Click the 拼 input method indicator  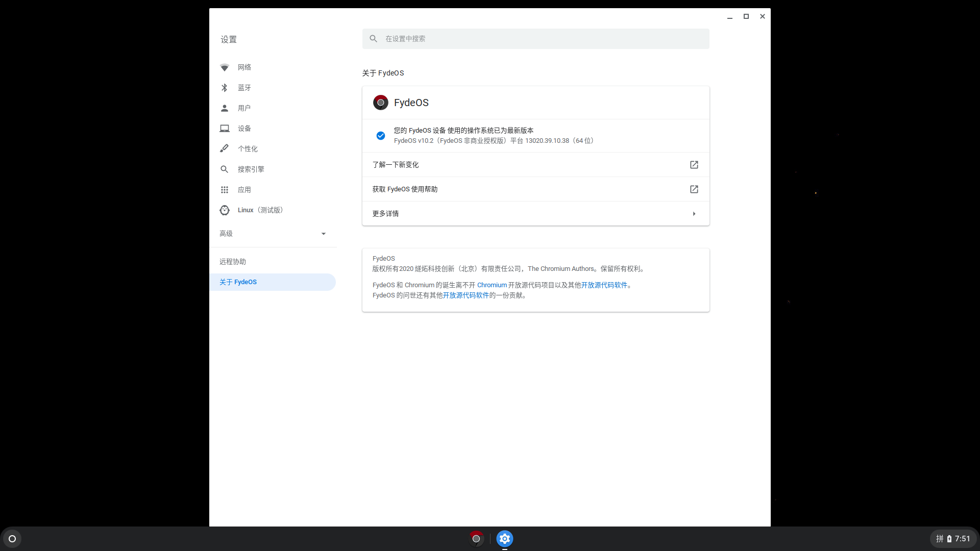[940, 539]
